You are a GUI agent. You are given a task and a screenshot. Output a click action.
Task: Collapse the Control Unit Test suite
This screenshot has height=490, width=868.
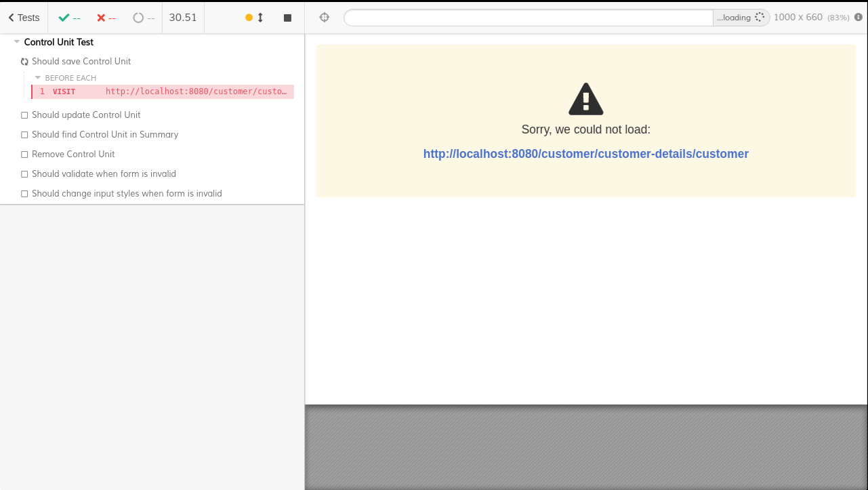coord(16,41)
